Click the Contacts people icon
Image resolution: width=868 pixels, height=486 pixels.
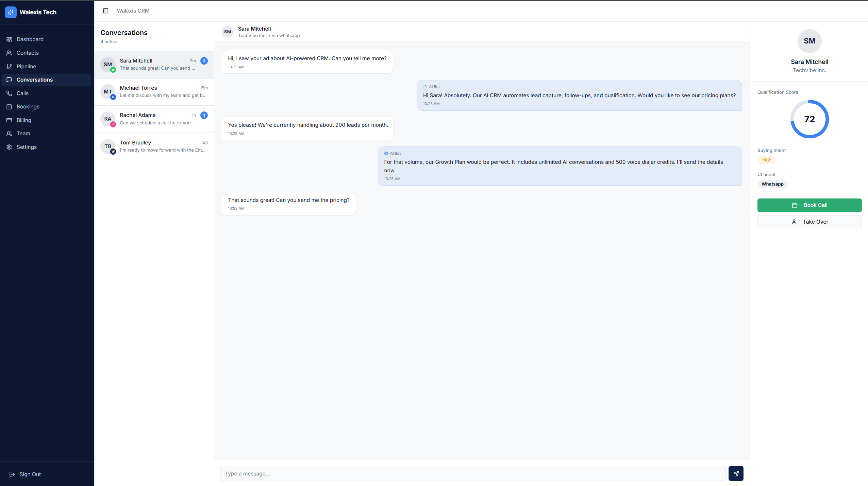pyautogui.click(x=9, y=53)
